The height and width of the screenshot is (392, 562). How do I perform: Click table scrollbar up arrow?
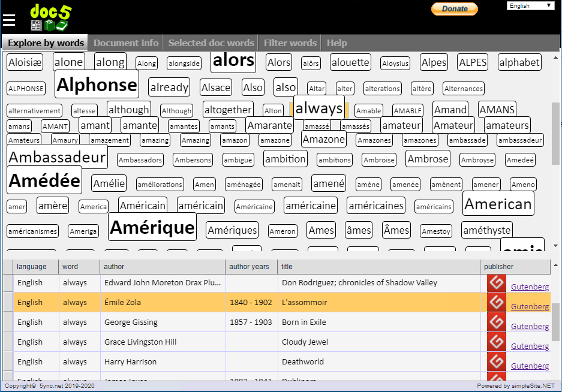pyautogui.click(x=555, y=265)
